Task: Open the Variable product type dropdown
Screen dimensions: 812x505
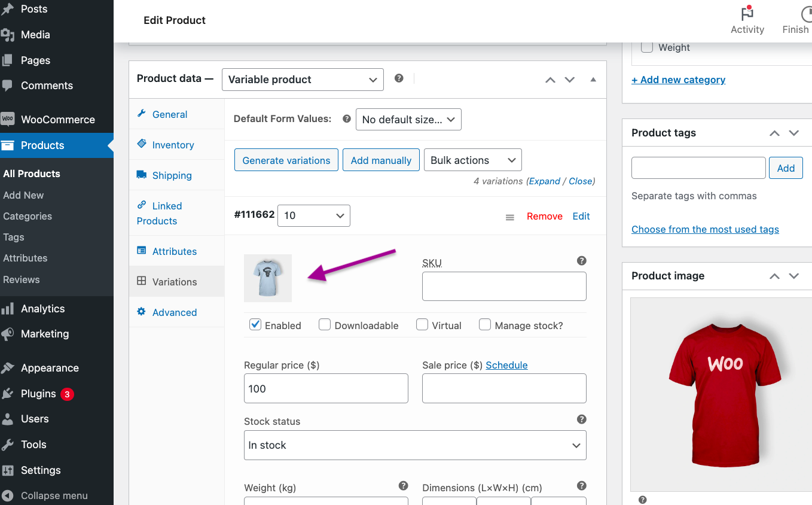Action: [x=303, y=80]
